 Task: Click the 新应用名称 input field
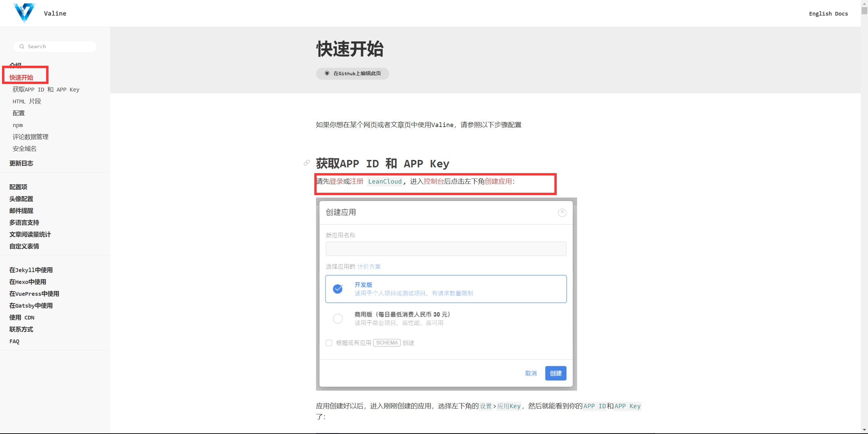(x=446, y=249)
